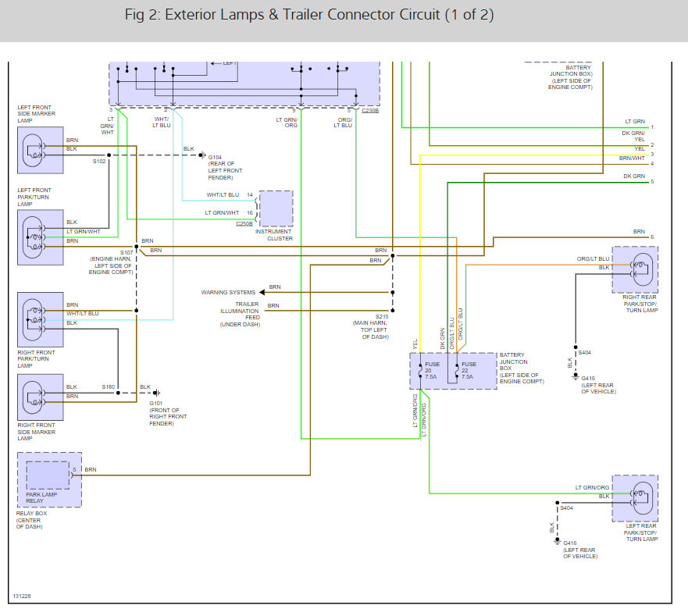Viewport: 688px width, 616px height.
Task: Click the 'LT GRN' wire label at pin 1
Action: [x=635, y=122]
